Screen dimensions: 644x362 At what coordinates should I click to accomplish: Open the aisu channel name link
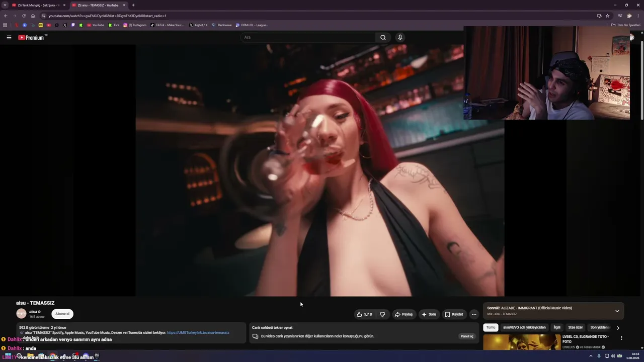[x=33, y=312]
